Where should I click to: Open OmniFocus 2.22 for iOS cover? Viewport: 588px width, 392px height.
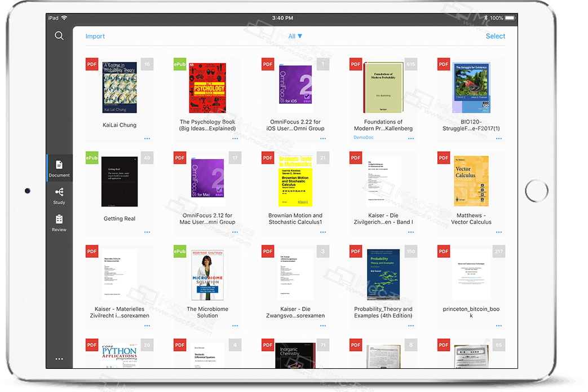tap(295, 88)
